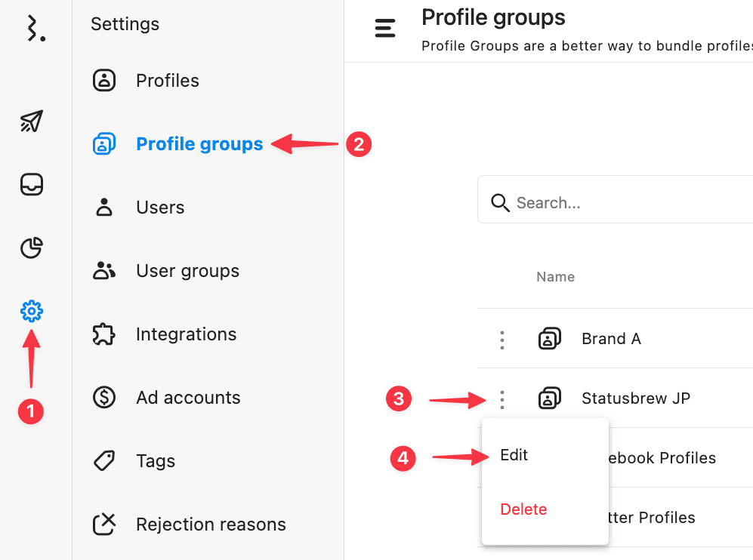The image size is (753, 560).
Task: Open the three-dot menu for Statusbrew JP
Action: pos(502,399)
